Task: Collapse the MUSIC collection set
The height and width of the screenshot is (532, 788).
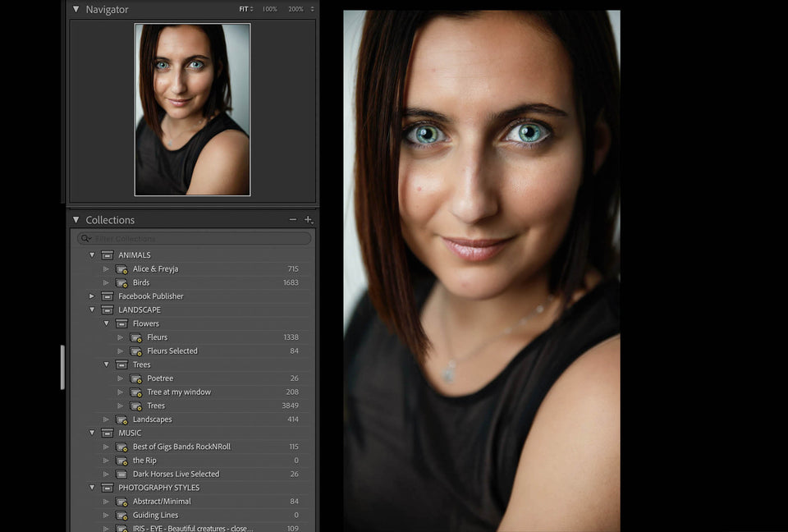Action: [x=92, y=433]
